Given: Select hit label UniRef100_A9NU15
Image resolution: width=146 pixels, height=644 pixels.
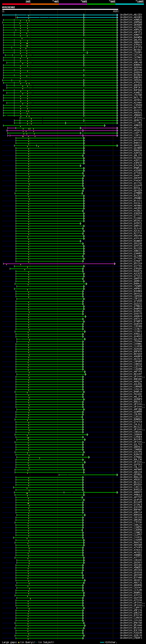Looking at the screenshot, I should (131, 125).
